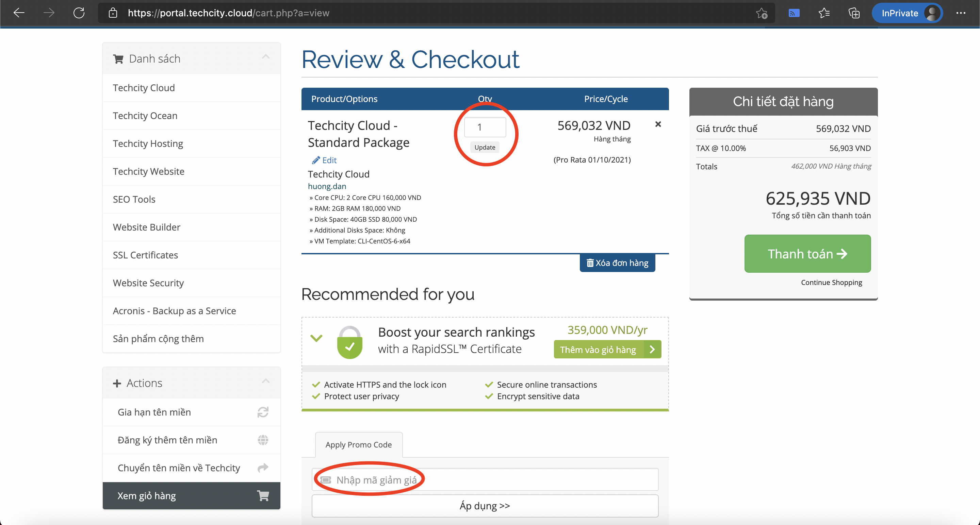Click the Thanh toán checkout button
This screenshot has width=980, height=525.
808,254
